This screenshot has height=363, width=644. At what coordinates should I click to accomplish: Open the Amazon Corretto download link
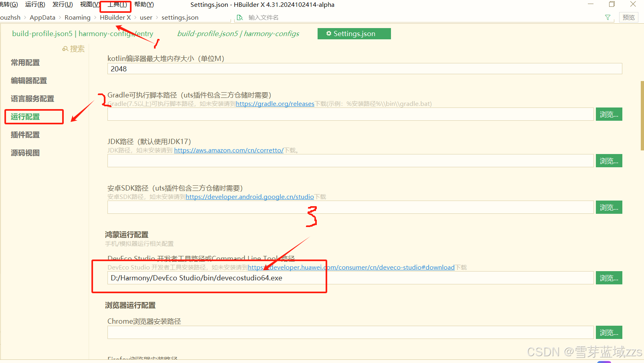[229, 150]
